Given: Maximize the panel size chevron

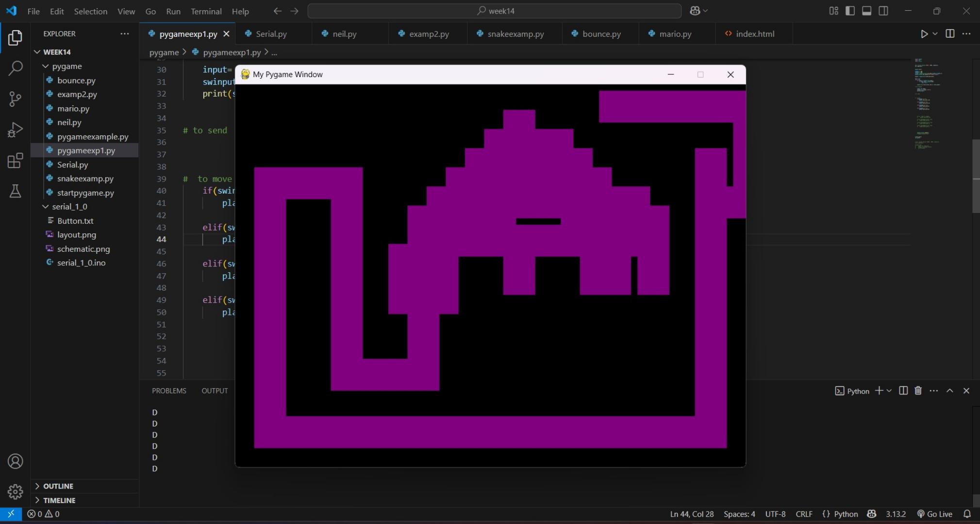Looking at the screenshot, I should [950, 391].
